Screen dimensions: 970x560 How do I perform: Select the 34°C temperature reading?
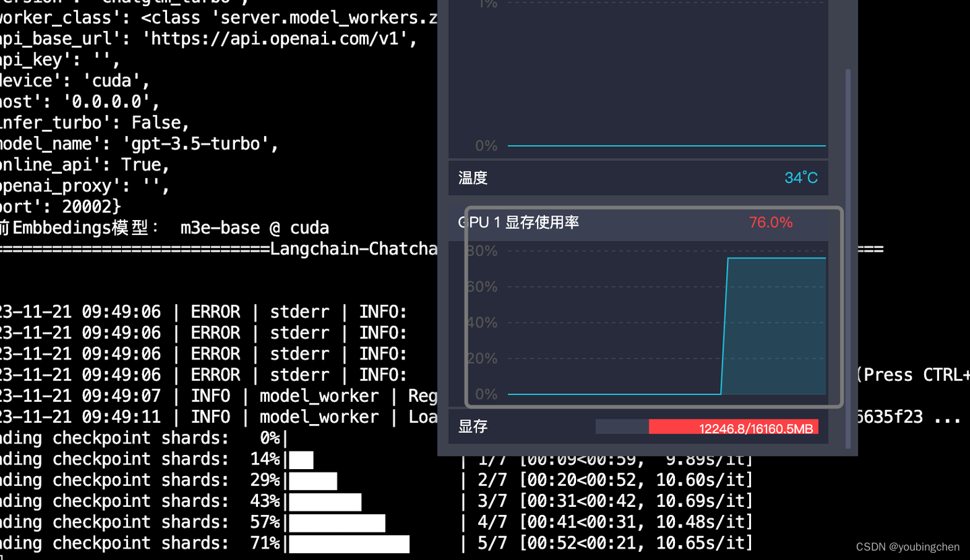(x=801, y=178)
